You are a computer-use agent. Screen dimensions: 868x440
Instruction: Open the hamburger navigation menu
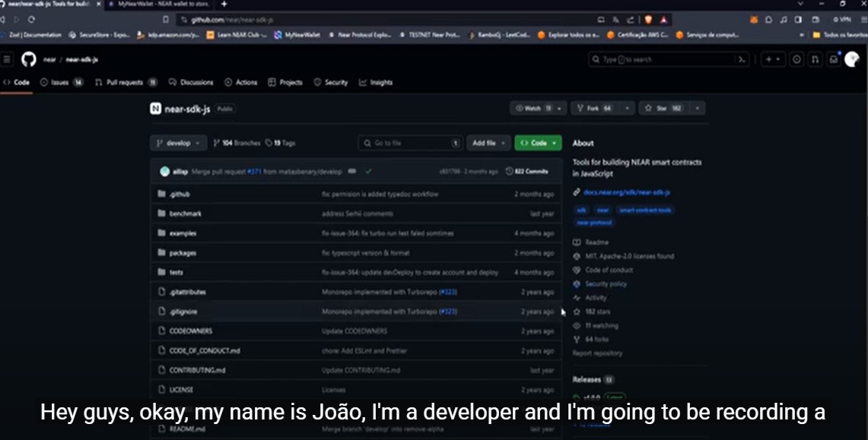point(8,59)
